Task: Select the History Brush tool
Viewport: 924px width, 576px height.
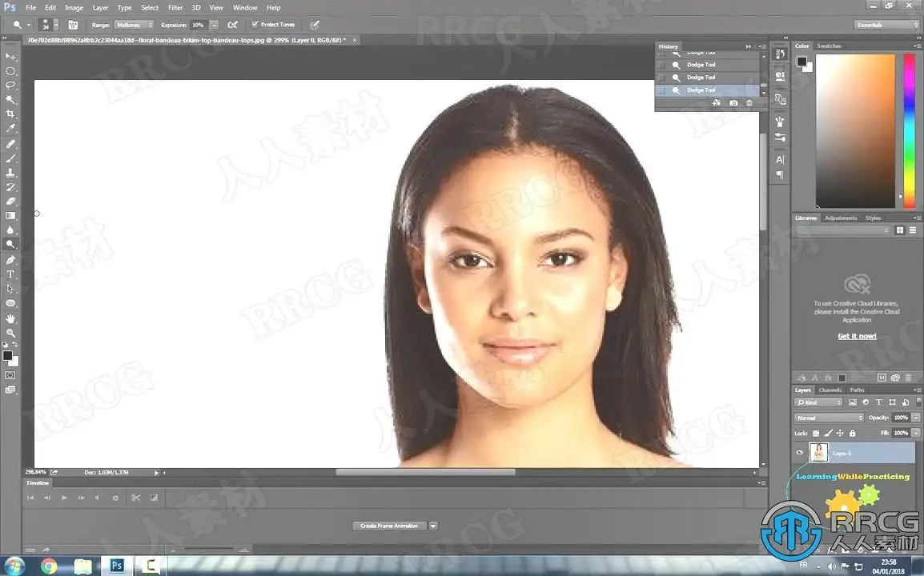Action: click(x=10, y=186)
